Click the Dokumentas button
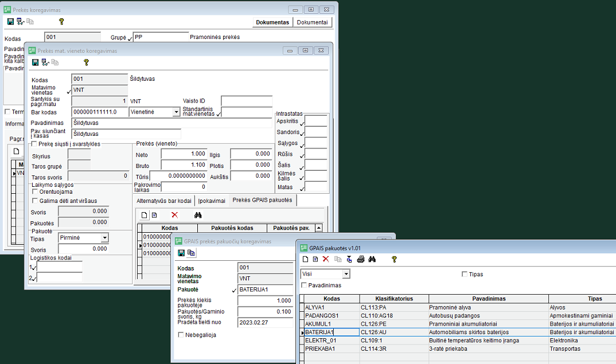 pyautogui.click(x=272, y=22)
